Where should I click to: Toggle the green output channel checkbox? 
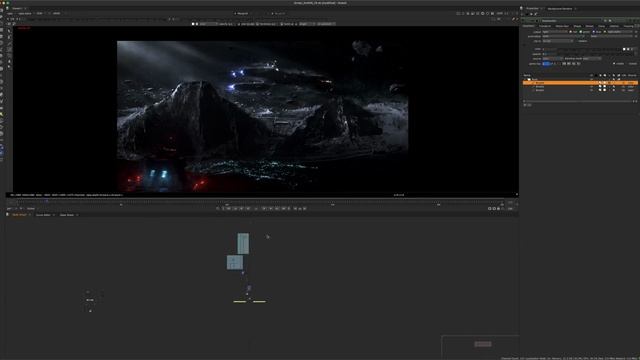[581, 31]
